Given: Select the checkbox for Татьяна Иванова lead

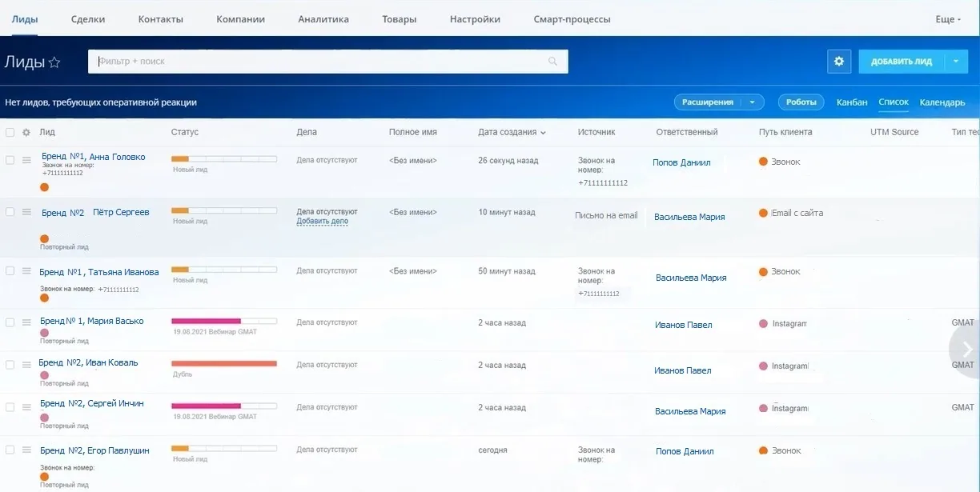Looking at the screenshot, I should pyautogui.click(x=10, y=271).
